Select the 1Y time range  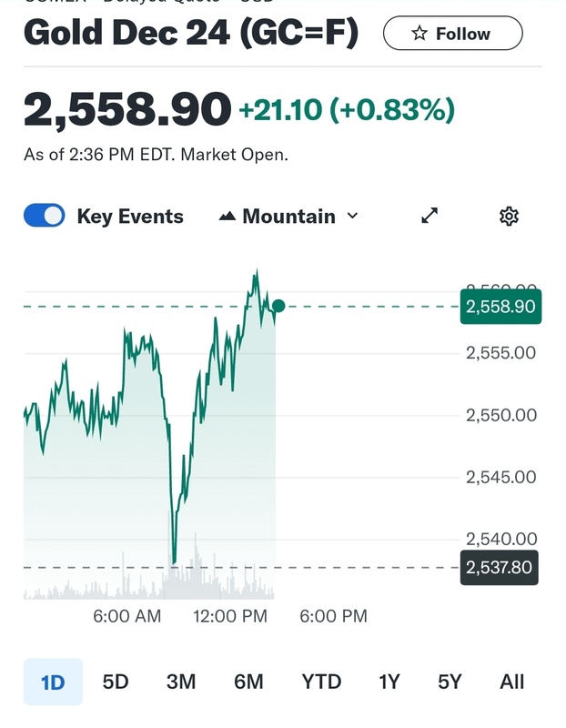389,682
